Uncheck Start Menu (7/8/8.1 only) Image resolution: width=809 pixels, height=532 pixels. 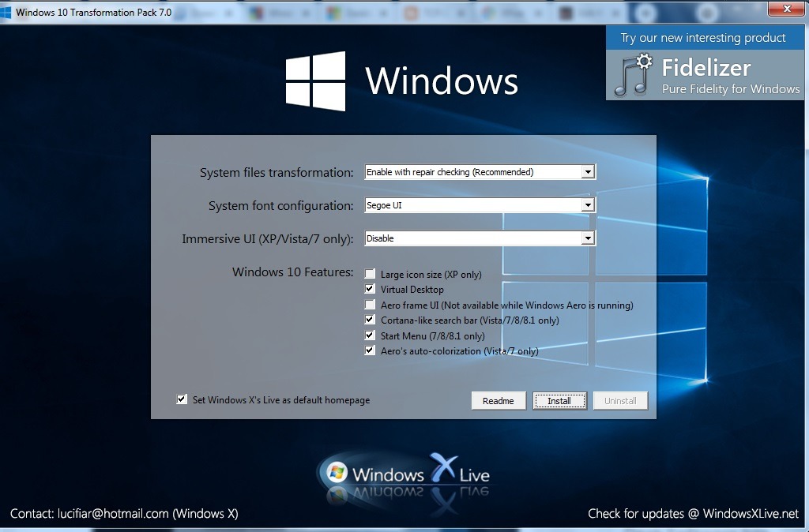tap(370, 335)
